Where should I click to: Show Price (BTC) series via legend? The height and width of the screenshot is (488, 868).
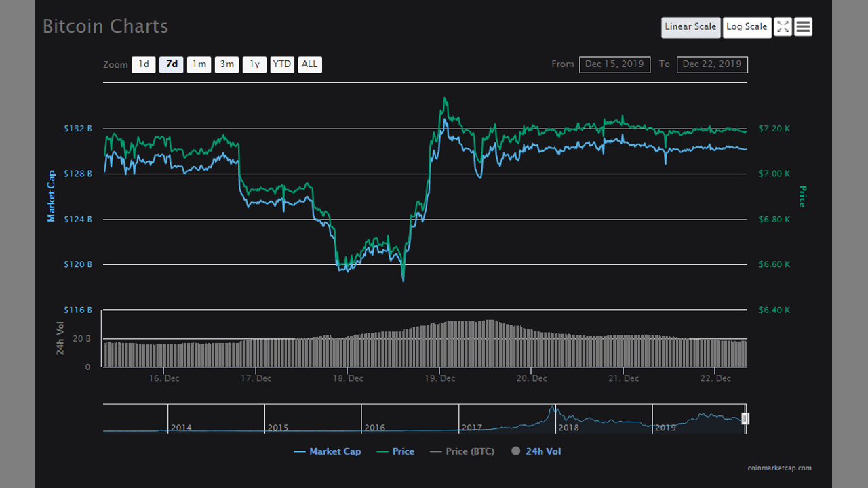point(462,451)
